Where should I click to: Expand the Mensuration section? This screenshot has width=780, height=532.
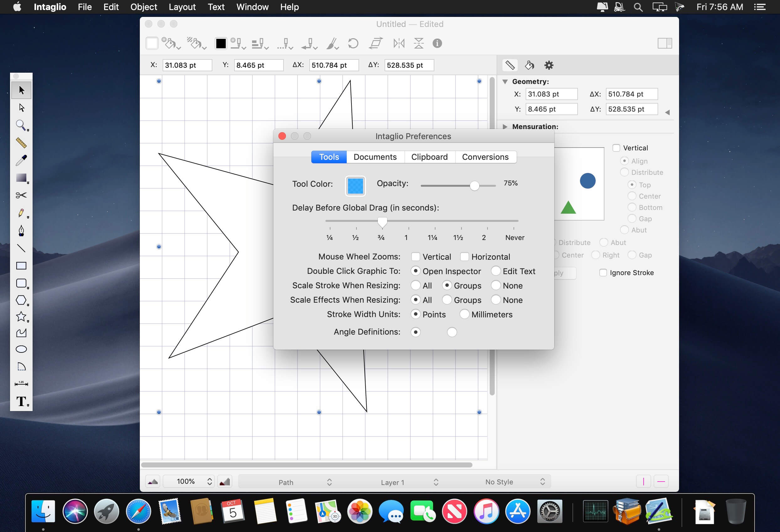point(505,127)
